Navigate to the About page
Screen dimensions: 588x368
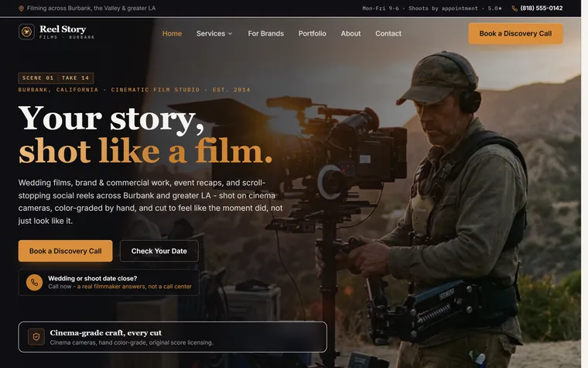(350, 33)
